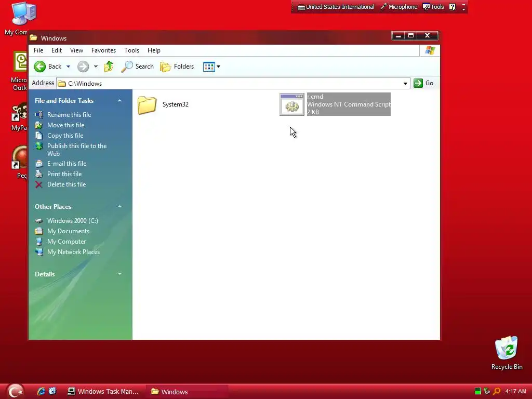Viewport: 532px width, 399px height.
Task: Click the Views icon in toolbar
Action: click(209, 66)
